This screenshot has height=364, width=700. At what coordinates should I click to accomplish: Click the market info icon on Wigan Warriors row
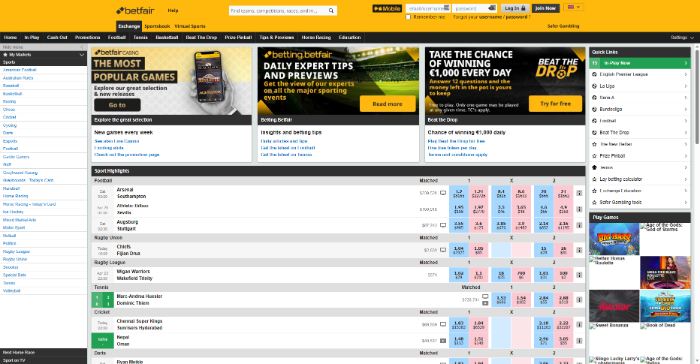click(x=579, y=275)
